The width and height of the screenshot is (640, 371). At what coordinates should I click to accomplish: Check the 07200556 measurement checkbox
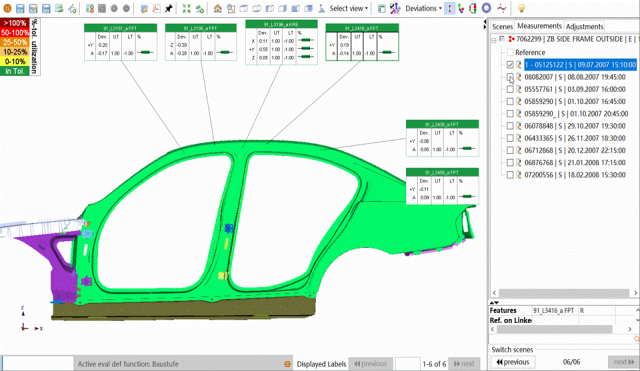pos(510,175)
